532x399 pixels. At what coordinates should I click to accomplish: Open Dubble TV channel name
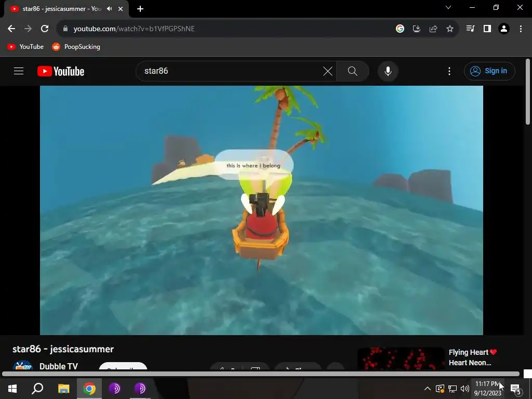[59, 366]
